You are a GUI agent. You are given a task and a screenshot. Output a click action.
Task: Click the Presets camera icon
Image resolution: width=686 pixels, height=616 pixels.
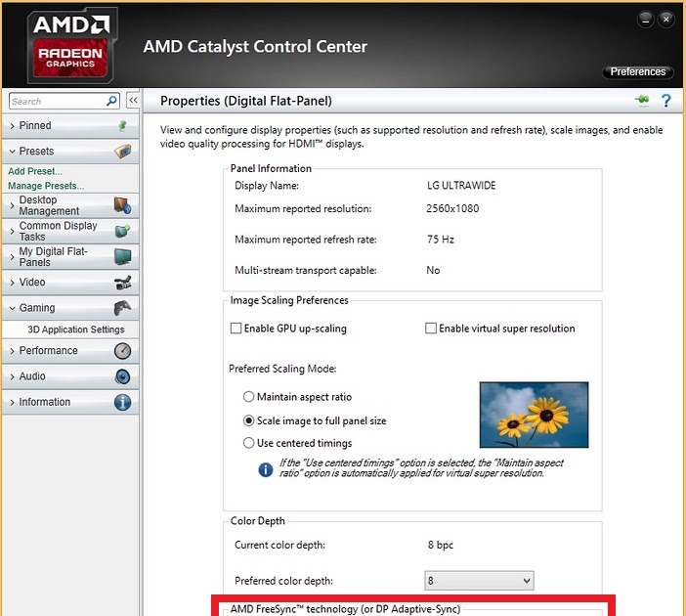[123, 151]
